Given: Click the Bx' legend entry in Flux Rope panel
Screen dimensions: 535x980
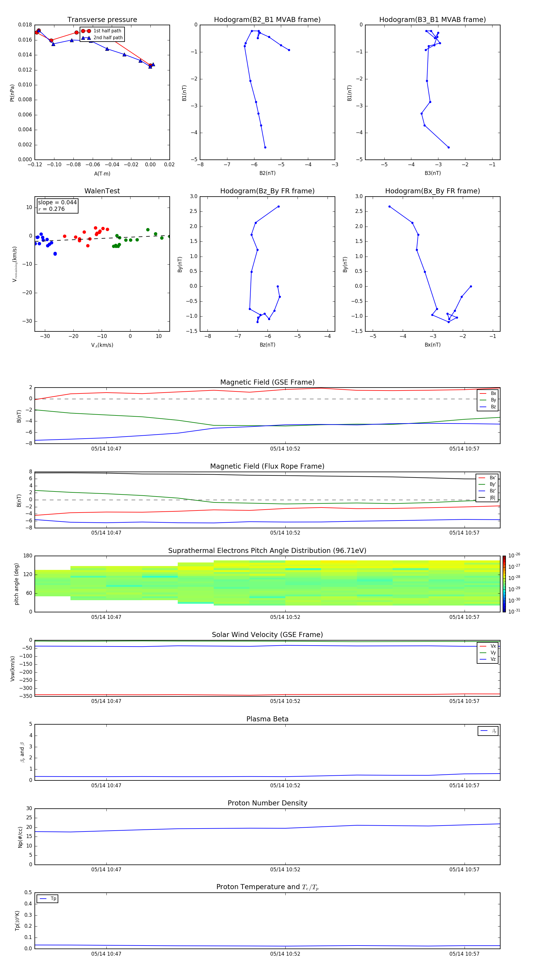Looking at the screenshot, I should click(487, 478).
